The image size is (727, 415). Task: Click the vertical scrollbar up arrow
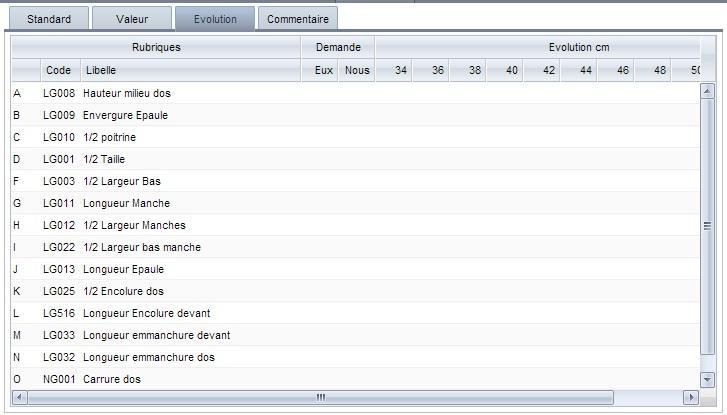pyautogui.click(x=708, y=91)
